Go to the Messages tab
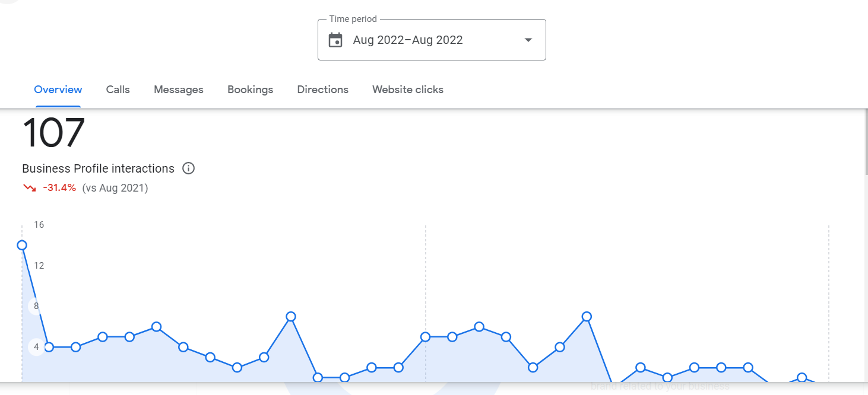This screenshot has height=395, width=868. click(x=179, y=90)
